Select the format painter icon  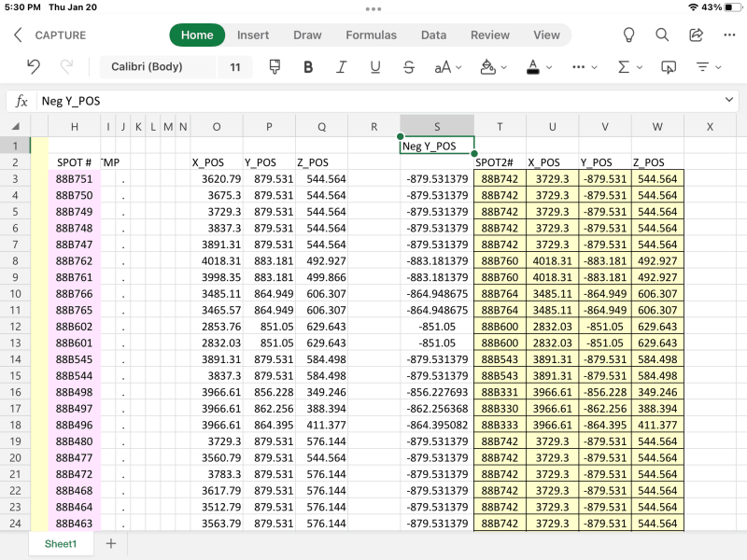(x=275, y=66)
